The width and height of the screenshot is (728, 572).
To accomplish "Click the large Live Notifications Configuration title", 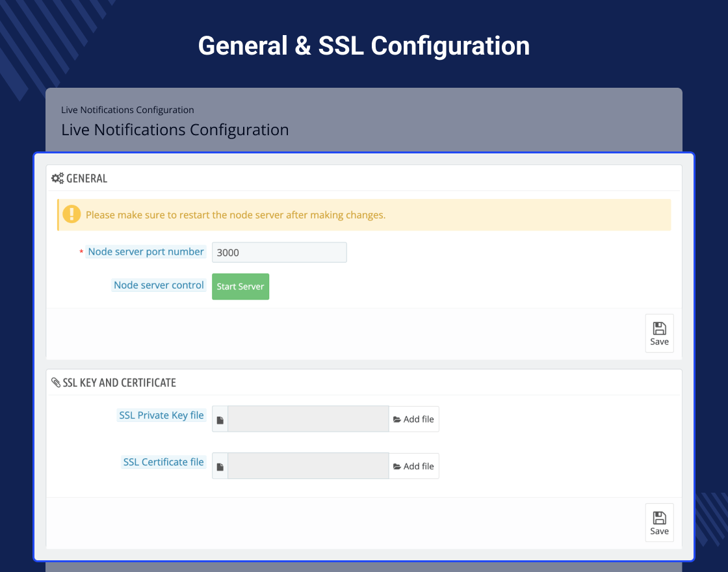I will coord(175,129).
